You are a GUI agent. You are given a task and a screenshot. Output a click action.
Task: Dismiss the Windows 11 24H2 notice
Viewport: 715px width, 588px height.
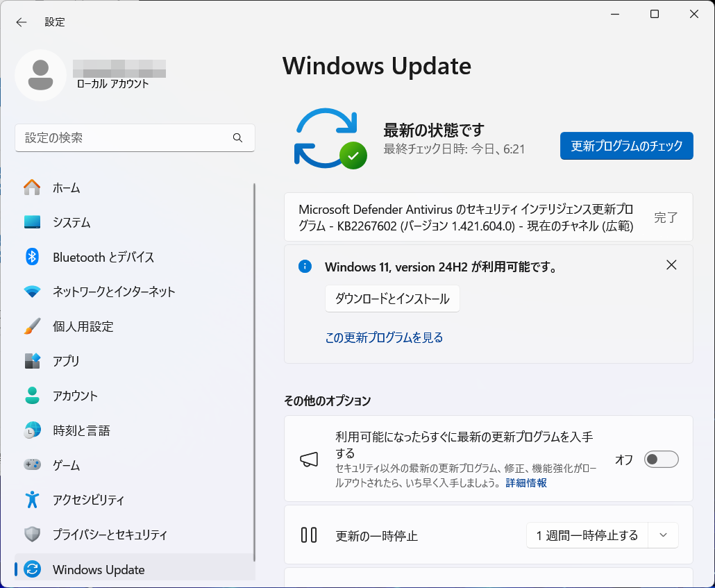point(671,265)
